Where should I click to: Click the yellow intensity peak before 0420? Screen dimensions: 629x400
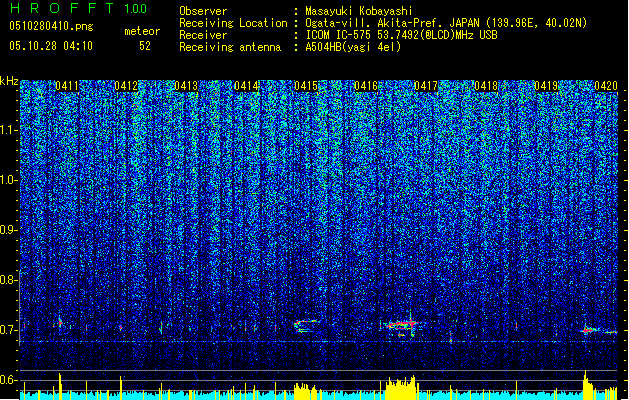tap(587, 385)
